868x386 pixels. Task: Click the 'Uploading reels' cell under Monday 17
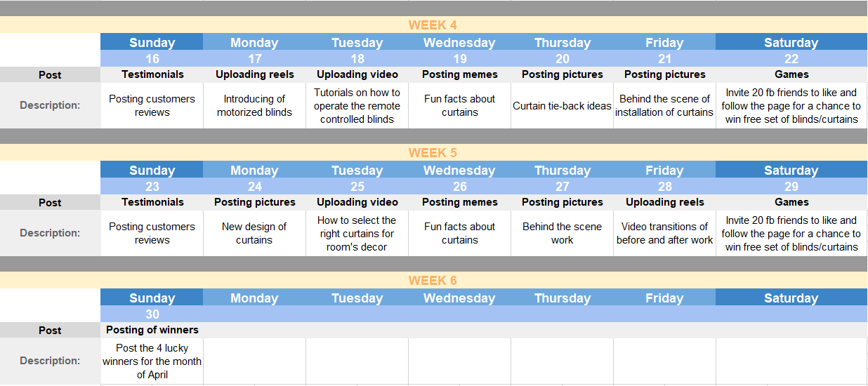[x=254, y=74]
